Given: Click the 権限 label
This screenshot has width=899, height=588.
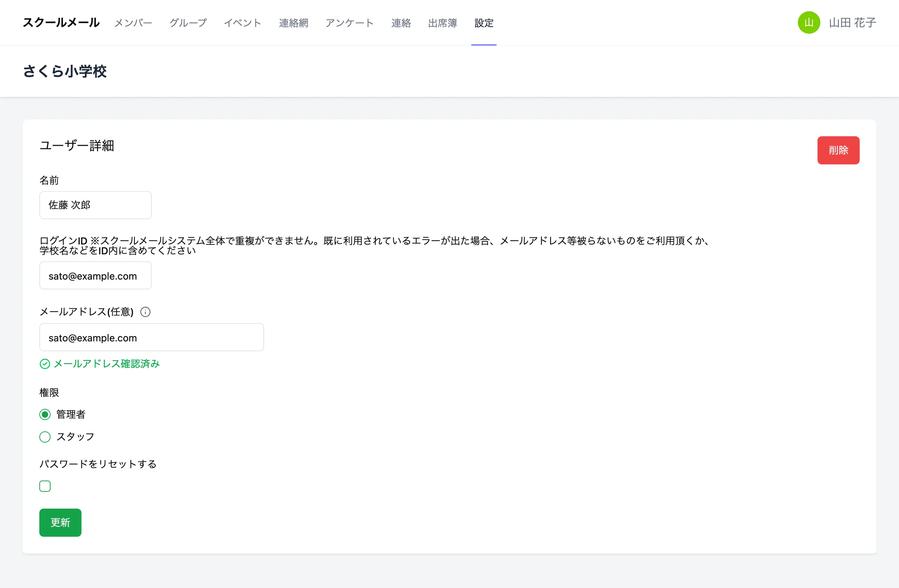Looking at the screenshot, I should tap(49, 393).
